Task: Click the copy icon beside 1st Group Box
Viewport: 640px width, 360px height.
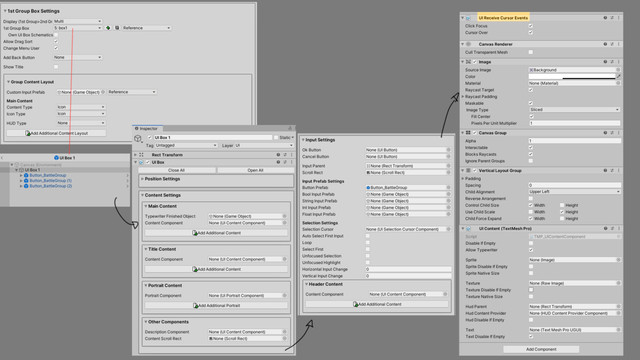Action: (x=117, y=28)
